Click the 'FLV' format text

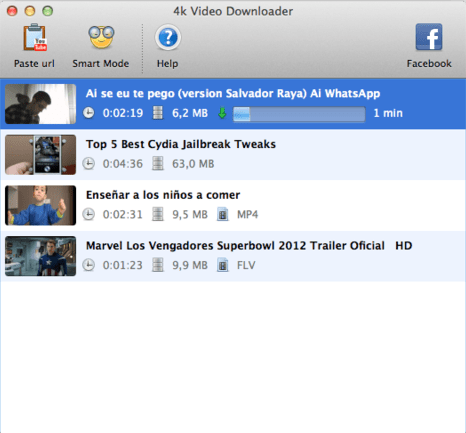click(x=246, y=265)
